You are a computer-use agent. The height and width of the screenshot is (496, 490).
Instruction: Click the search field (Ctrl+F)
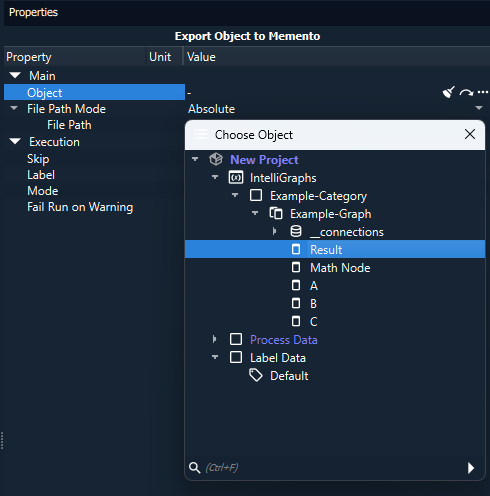pos(333,468)
